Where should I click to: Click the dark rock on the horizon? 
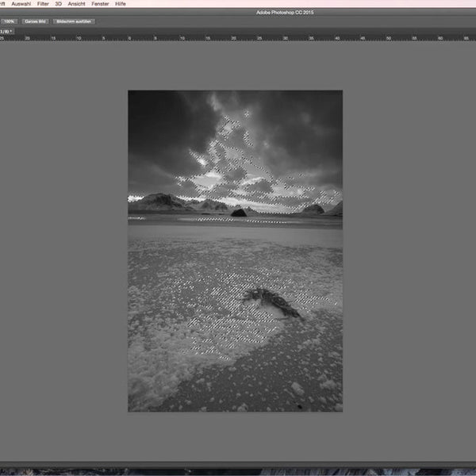(x=238, y=212)
